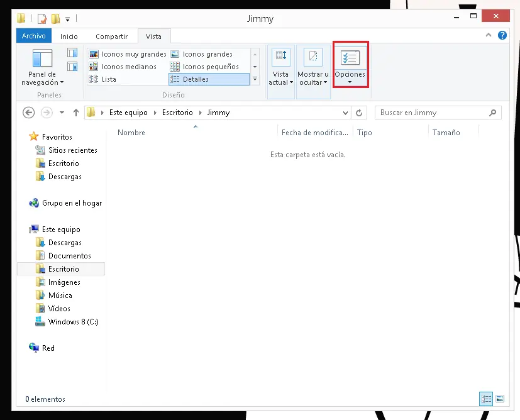Choose Lista layout view
520x420 pixels.
point(102,79)
